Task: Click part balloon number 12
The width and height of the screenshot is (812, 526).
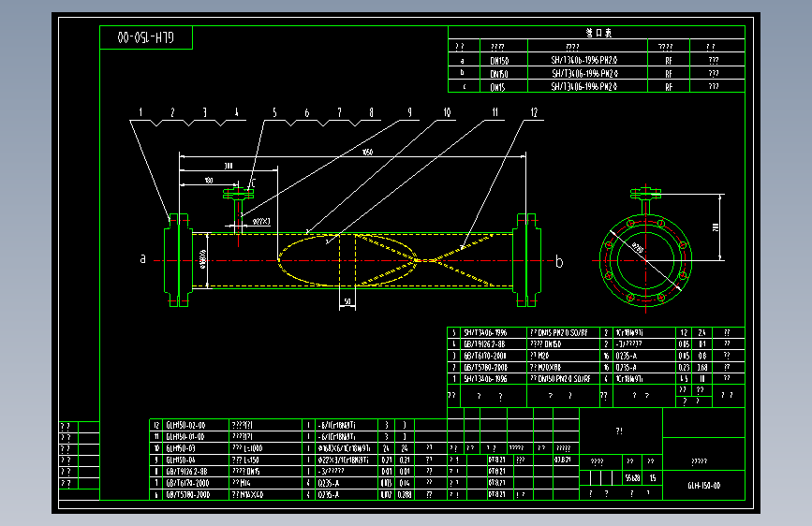Action: pos(534,112)
